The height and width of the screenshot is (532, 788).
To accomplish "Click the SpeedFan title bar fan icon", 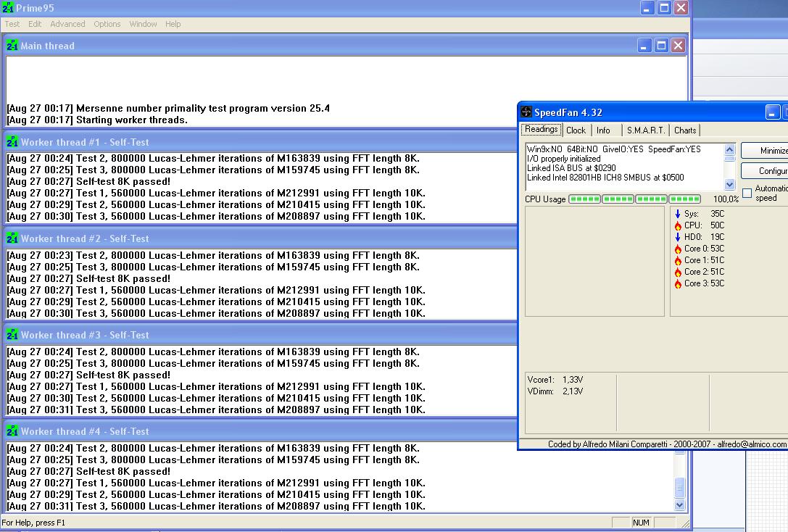I will [526, 112].
